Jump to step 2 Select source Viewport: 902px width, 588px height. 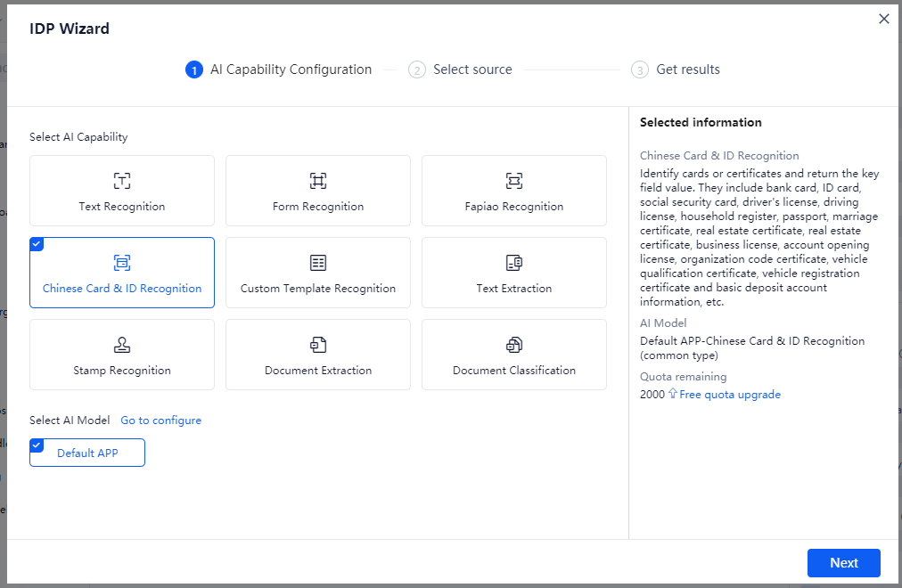click(461, 69)
